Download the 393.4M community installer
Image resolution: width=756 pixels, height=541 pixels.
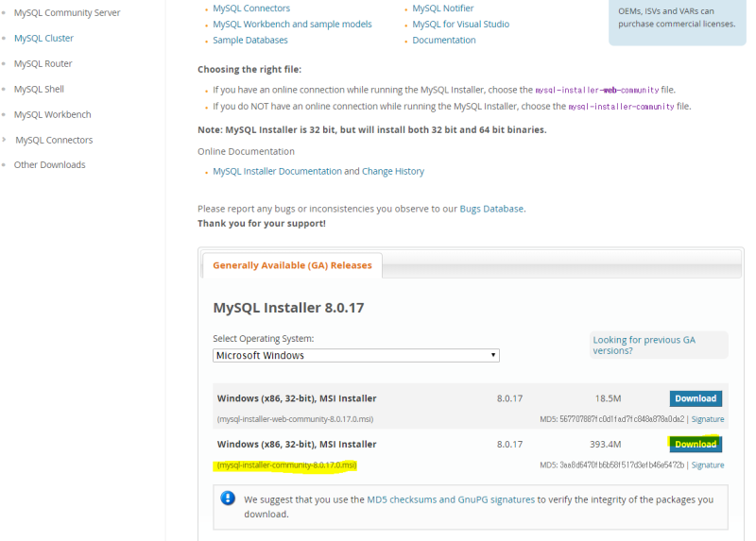point(696,444)
